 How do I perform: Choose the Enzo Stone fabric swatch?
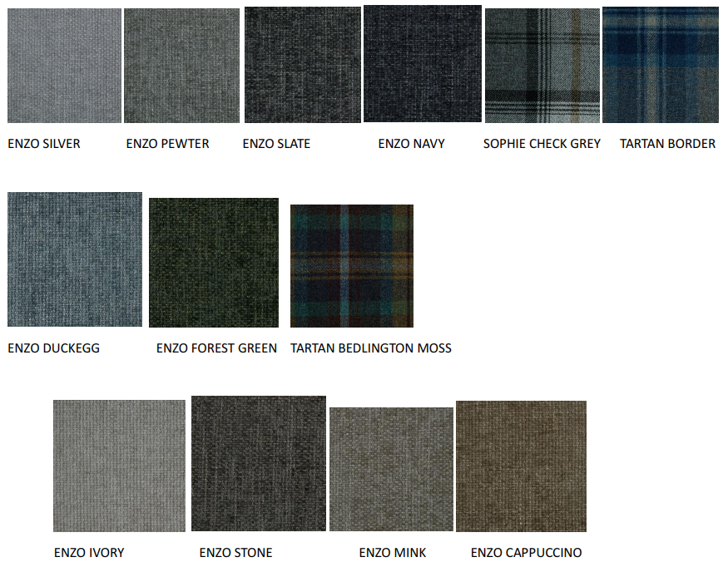(x=259, y=463)
